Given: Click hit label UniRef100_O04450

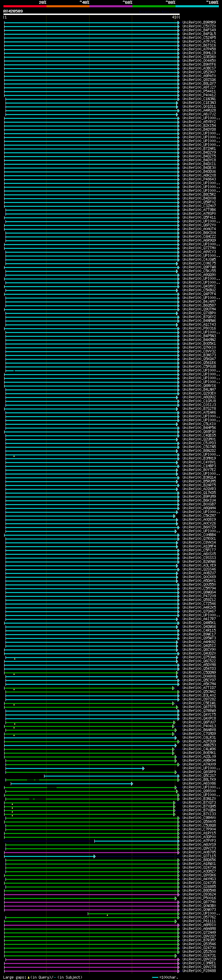Looking at the screenshot, I should pos(199,60).
